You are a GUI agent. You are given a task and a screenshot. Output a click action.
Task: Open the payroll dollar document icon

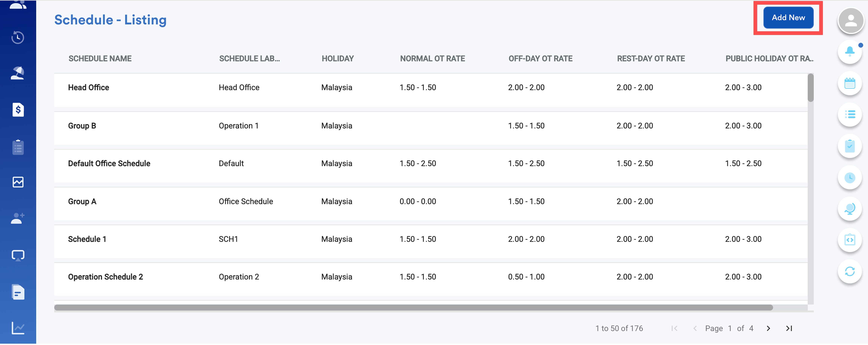pyautogui.click(x=18, y=110)
